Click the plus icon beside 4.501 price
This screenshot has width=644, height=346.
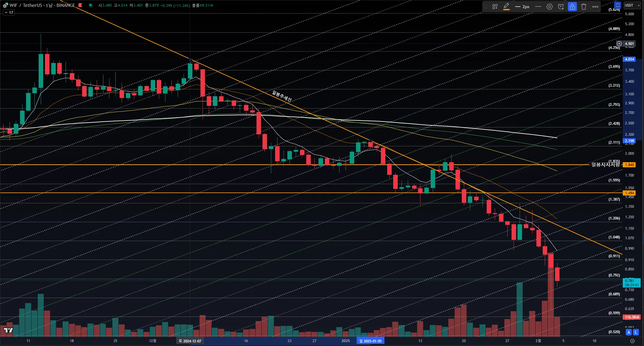point(619,44)
